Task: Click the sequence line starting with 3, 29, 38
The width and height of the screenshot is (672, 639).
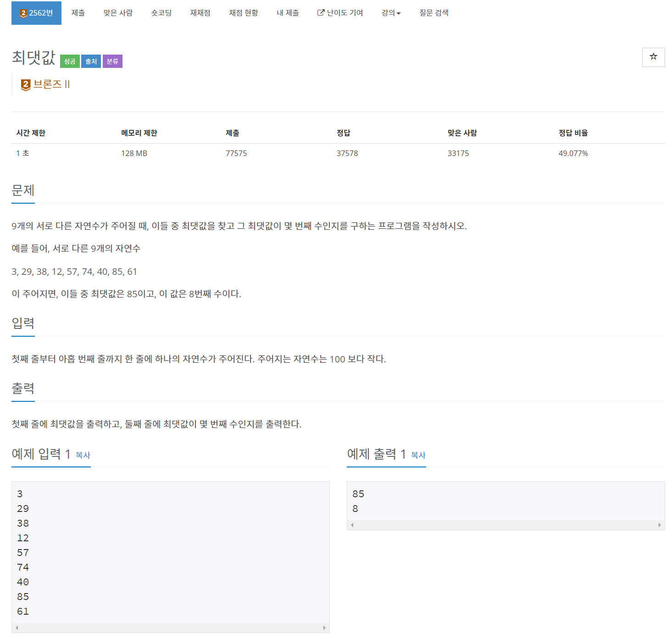Action: pos(74,272)
